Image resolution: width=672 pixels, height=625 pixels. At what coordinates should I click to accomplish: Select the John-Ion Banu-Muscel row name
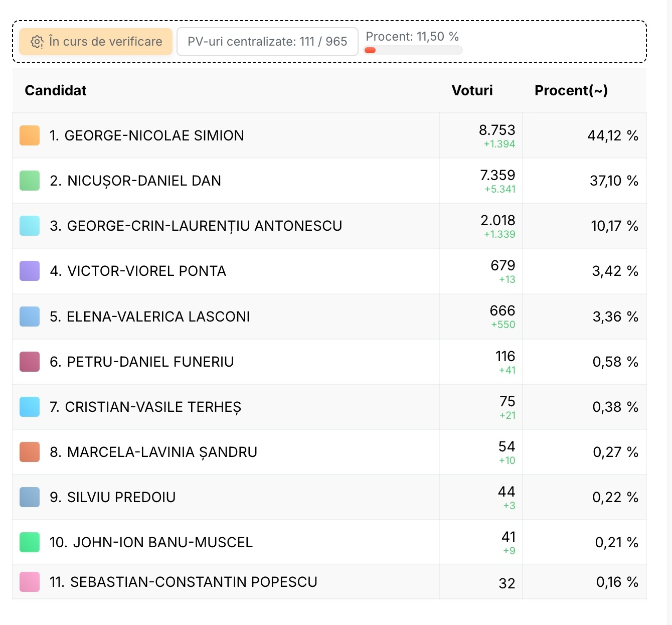pos(151,542)
